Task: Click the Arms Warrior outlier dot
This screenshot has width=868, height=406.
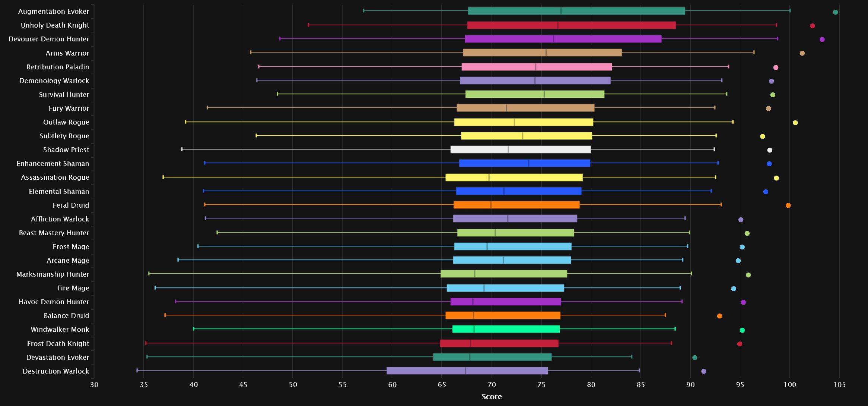Action: click(x=802, y=53)
